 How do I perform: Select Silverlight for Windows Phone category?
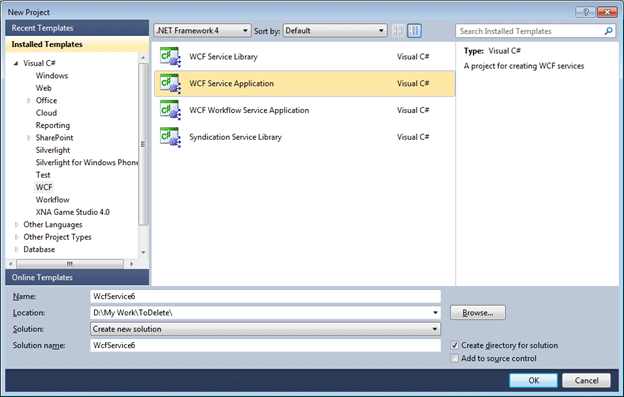click(x=86, y=162)
